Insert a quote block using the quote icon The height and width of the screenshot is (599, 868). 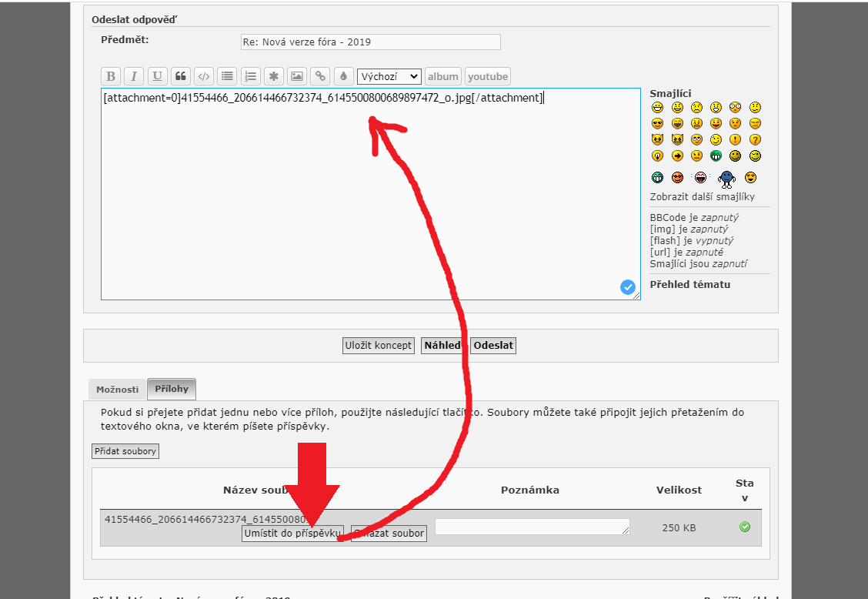tap(181, 76)
